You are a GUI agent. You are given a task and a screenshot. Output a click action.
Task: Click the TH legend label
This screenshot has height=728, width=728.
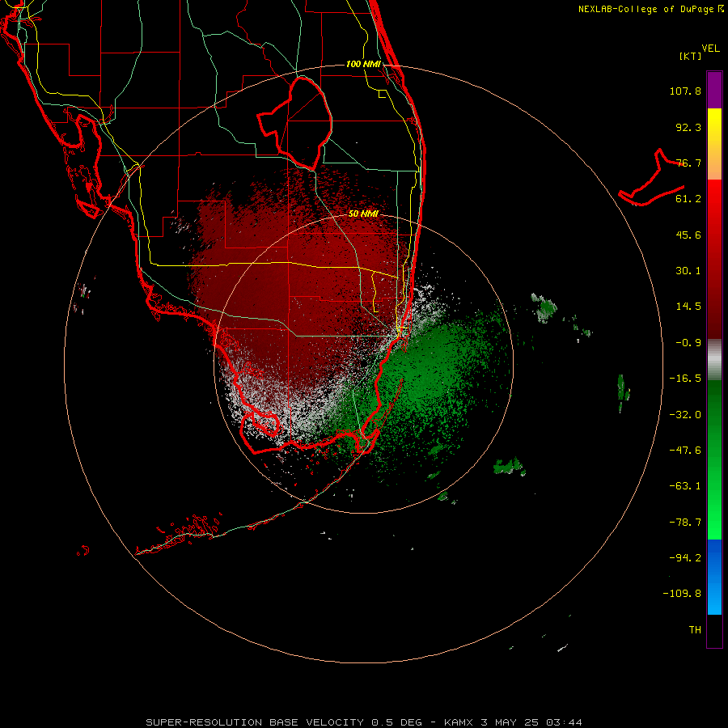click(x=695, y=630)
